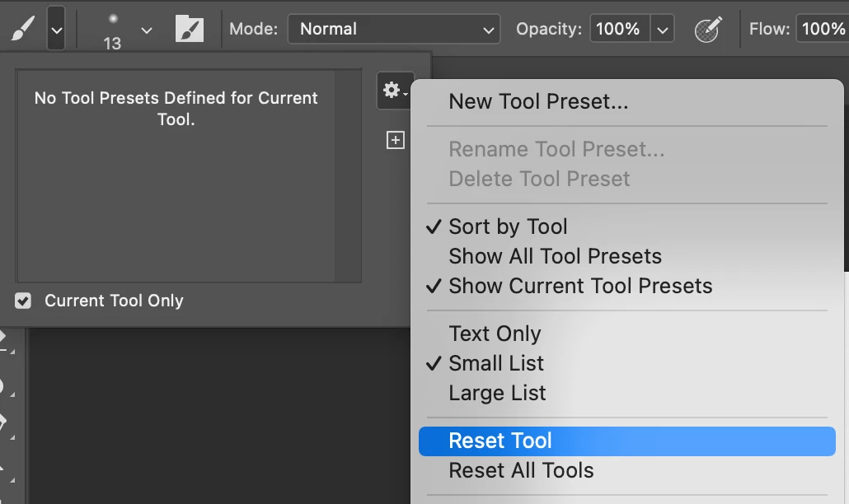The width and height of the screenshot is (849, 504).
Task: Open the Tool Preset picker arrow
Action: (x=56, y=30)
